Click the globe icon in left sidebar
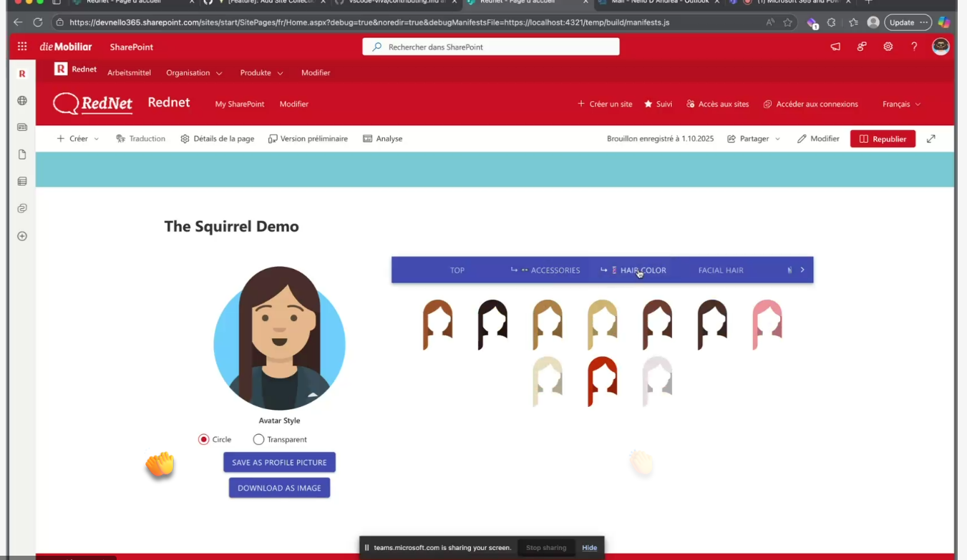 click(22, 101)
